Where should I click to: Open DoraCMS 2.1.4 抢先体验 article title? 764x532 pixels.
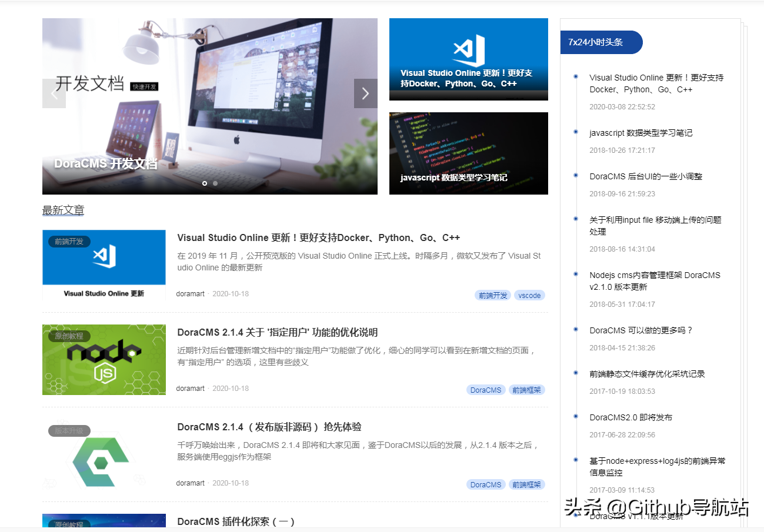269,427
